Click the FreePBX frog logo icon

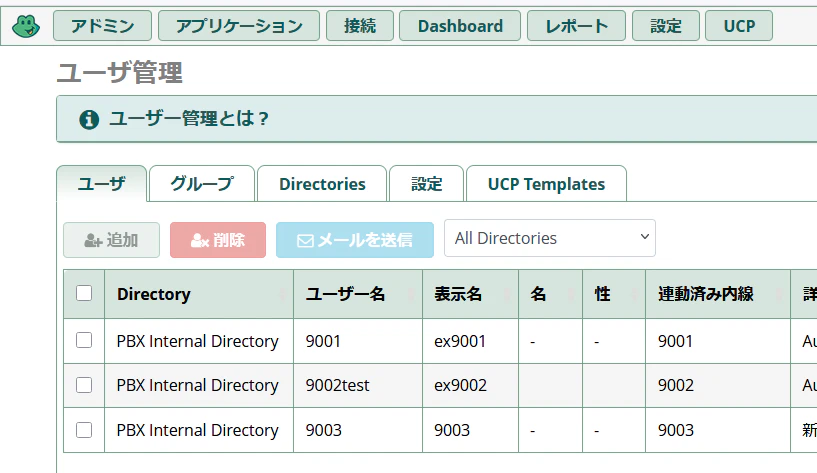pyautogui.click(x=26, y=26)
